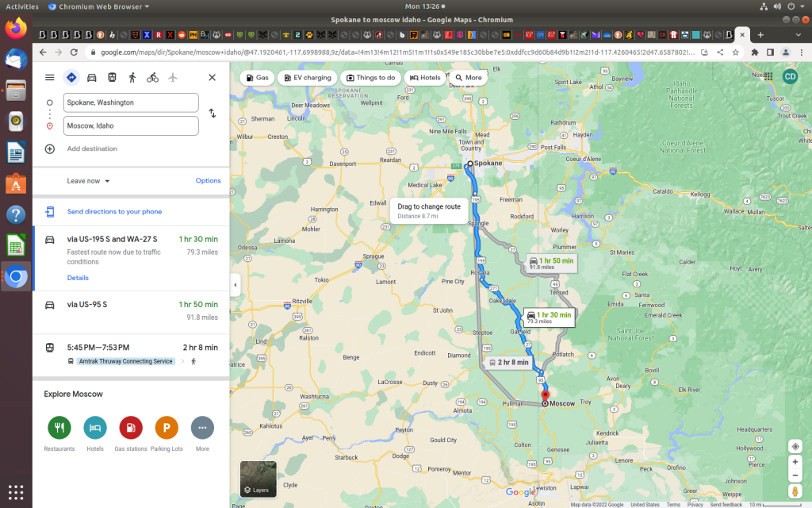Viewport: 812px width, 508px height.
Task: Open the Parking Lots explore icon
Action: [x=167, y=428]
